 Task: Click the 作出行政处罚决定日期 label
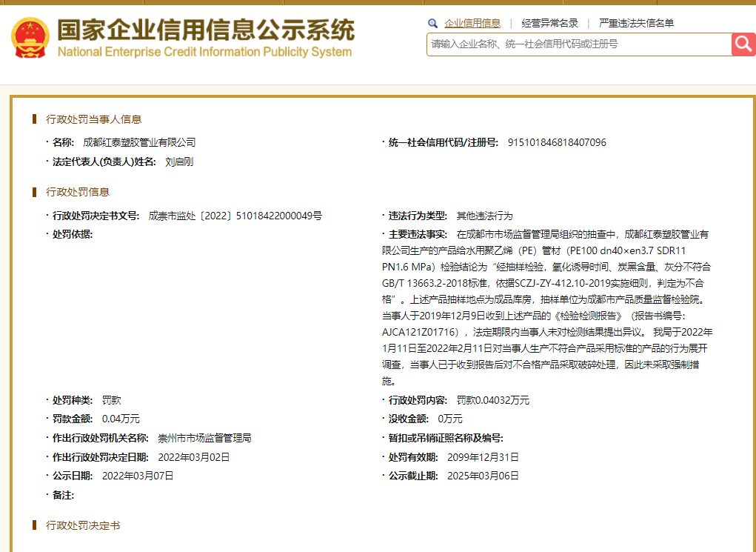click(x=100, y=457)
